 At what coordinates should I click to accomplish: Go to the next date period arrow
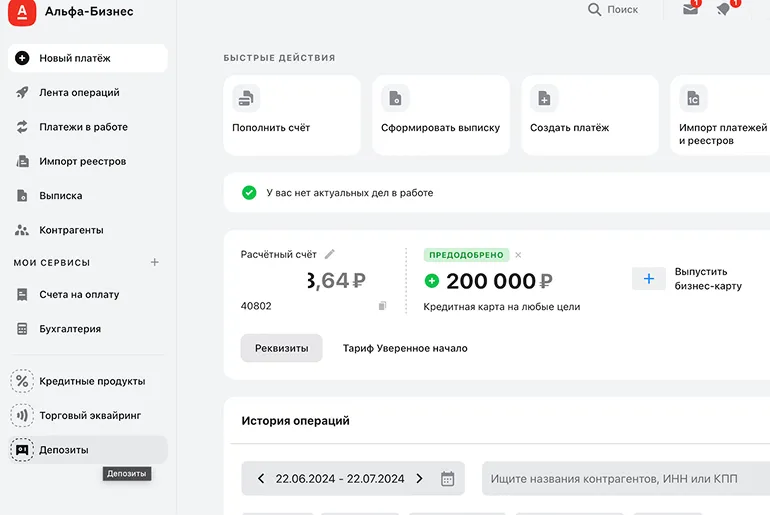[x=419, y=479]
